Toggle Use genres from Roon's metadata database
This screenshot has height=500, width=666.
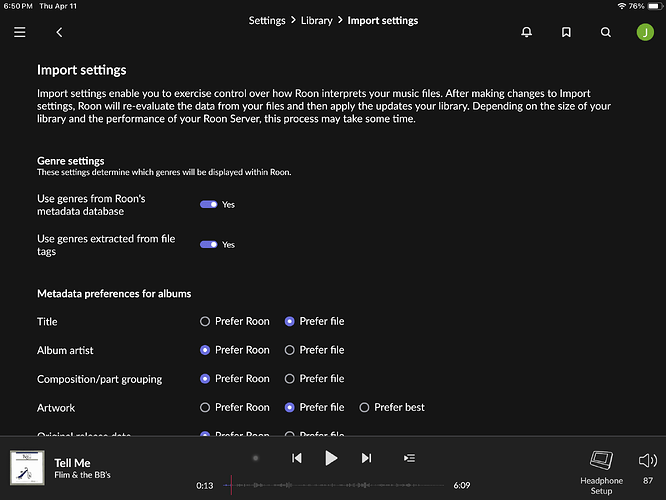tap(209, 204)
